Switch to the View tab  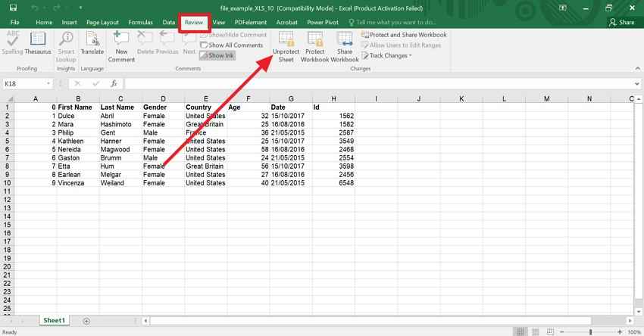tap(219, 22)
